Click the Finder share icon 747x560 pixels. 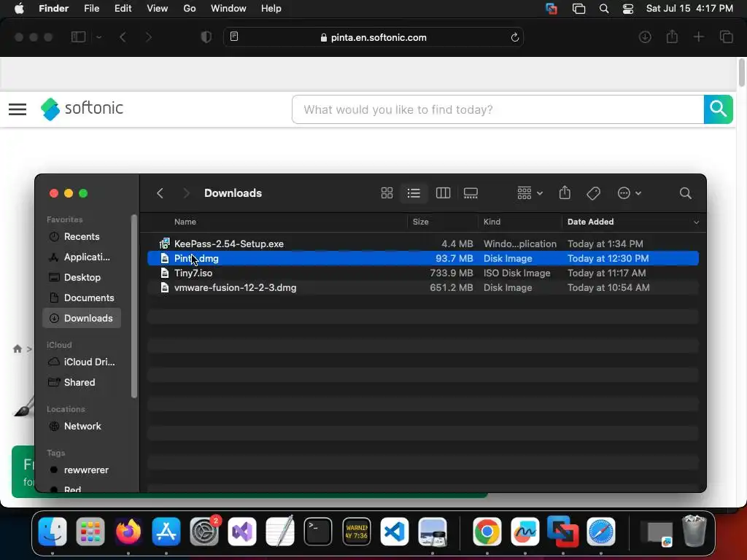[x=565, y=192]
